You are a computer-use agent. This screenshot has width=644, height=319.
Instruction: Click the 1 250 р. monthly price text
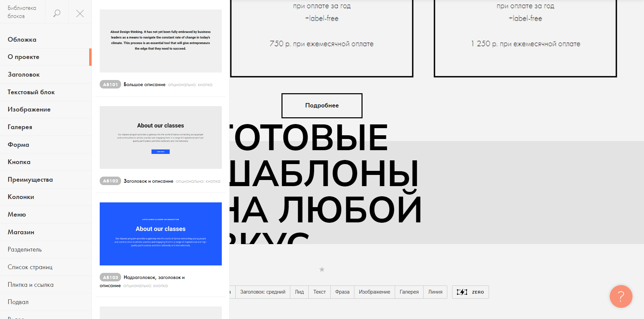pos(525,44)
